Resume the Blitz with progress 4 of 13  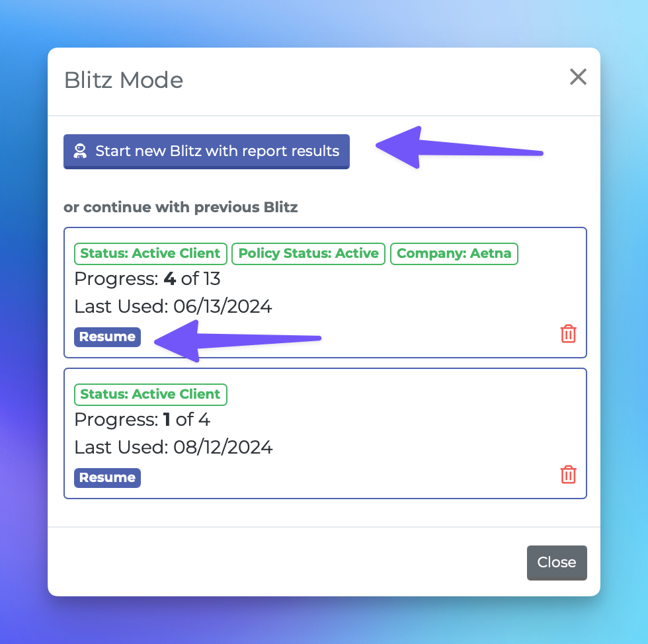[107, 337]
